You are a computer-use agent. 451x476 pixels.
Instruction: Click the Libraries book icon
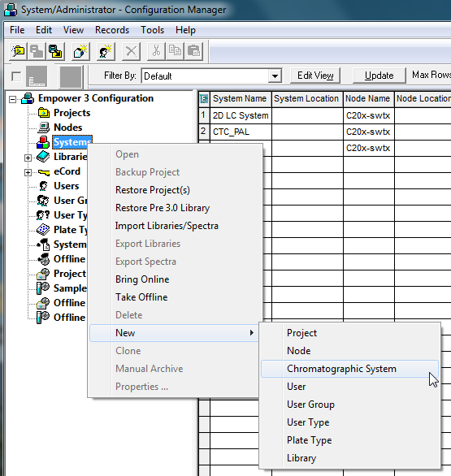(x=43, y=157)
